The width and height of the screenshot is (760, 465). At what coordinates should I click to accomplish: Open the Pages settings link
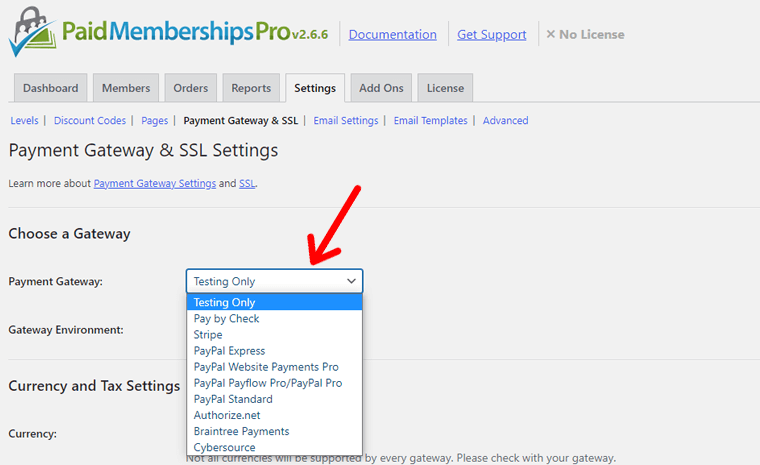click(x=155, y=120)
